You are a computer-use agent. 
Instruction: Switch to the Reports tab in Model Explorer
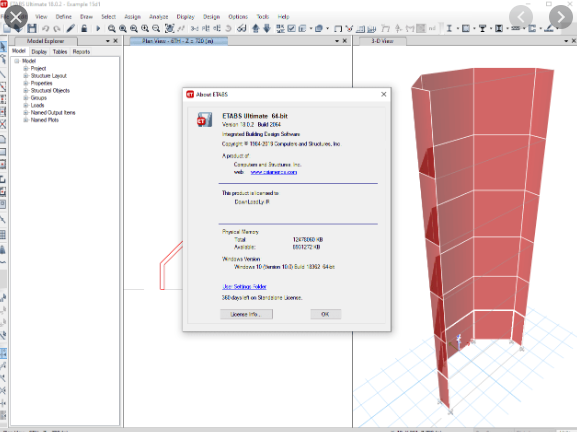coord(81,52)
